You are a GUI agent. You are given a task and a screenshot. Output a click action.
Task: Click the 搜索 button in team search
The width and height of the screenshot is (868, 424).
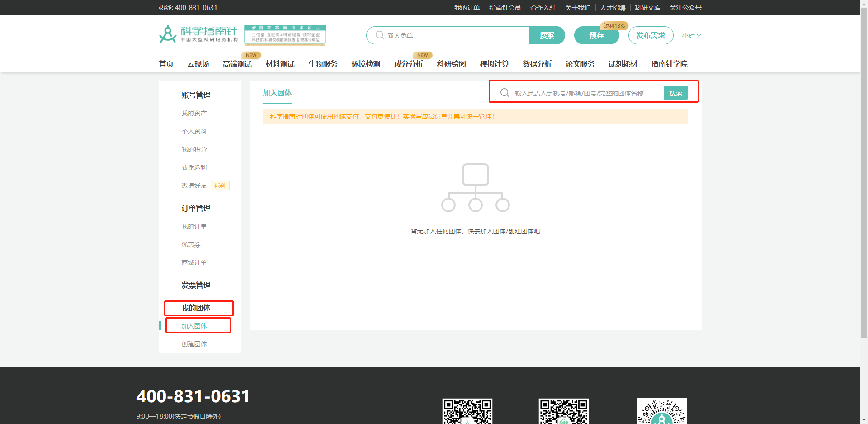pos(676,93)
